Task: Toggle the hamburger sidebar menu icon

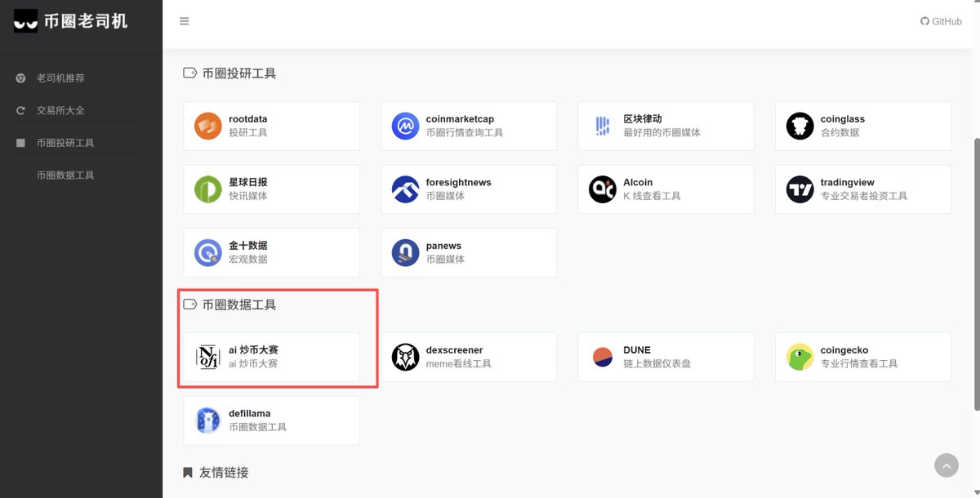Action: pyautogui.click(x=185, y=21)
